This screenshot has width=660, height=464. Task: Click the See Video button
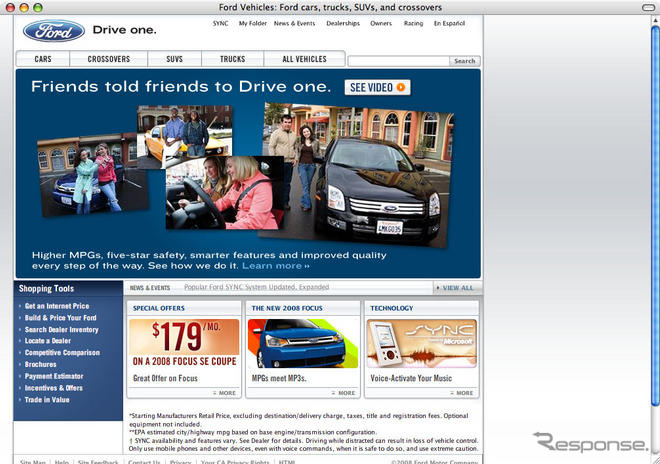pos(377,87)
